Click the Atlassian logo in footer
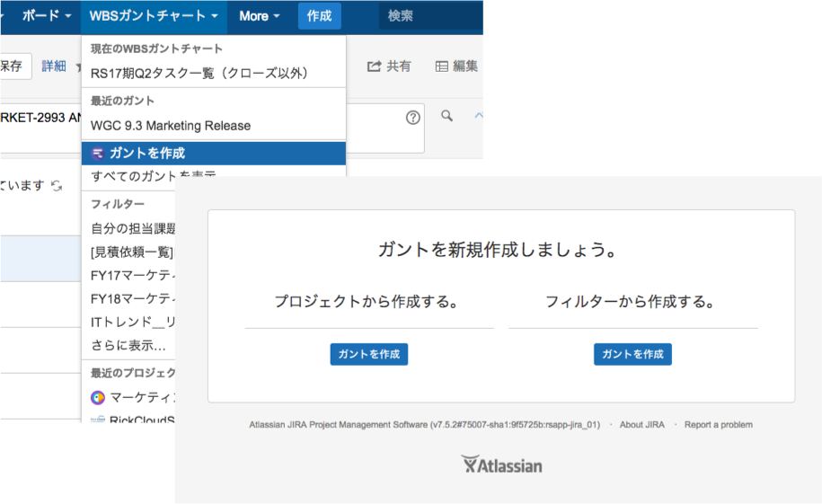The image size is (822, 504). (x=501, y=464)
